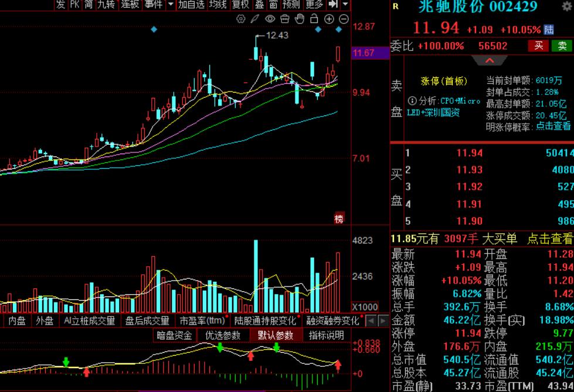This screenshot has width=574, height=392.
Task: Select buy level 3 price 11.92
Action: (x=469, y=187)
